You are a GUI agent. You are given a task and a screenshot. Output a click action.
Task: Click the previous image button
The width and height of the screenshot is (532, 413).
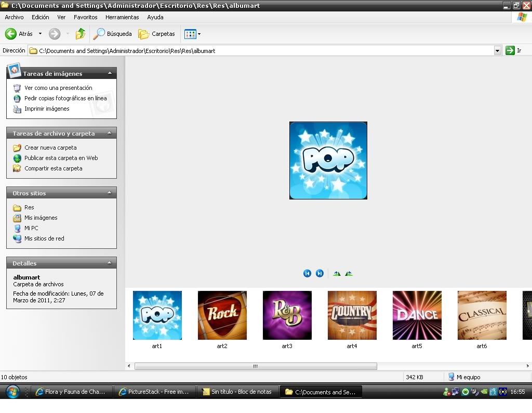(307, 273)
